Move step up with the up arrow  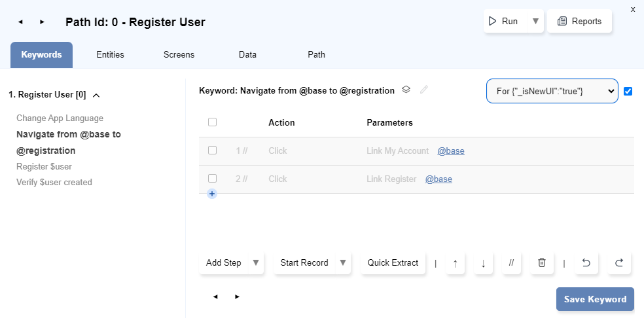tap(455, 263)
